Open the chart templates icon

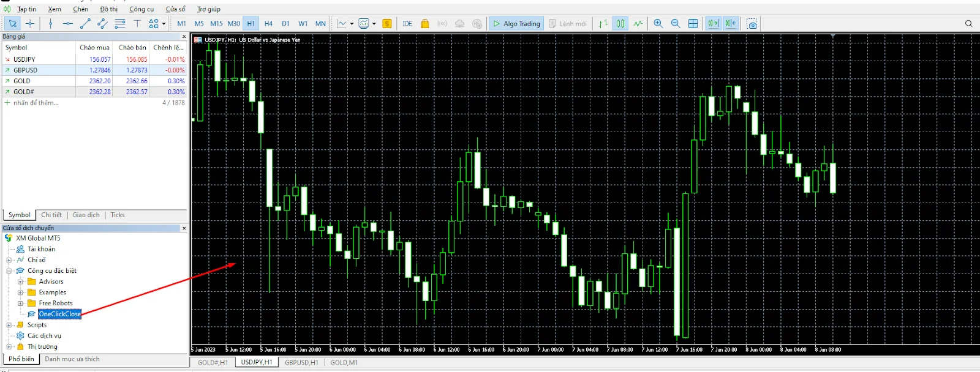[364, 23]
